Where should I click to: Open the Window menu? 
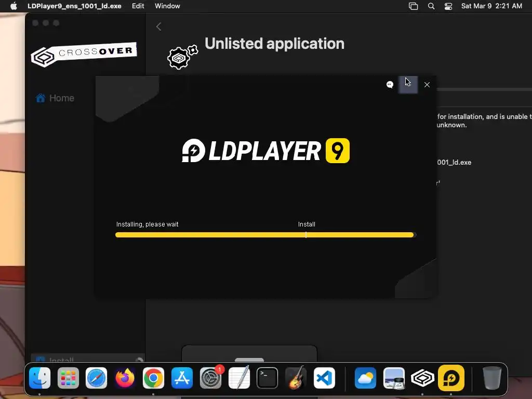(x=167, y=6)
